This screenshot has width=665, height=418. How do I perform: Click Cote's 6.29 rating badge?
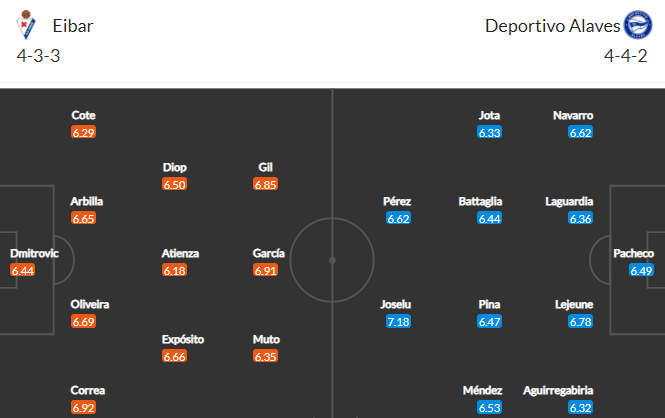[x=84, y=132]
